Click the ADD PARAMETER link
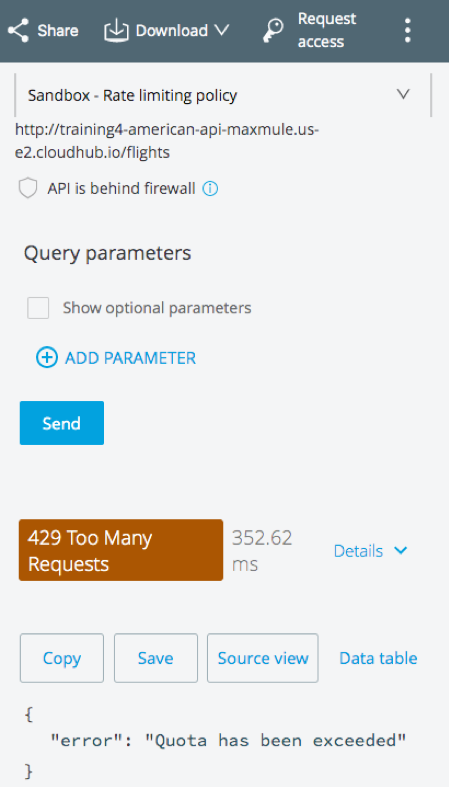449x787 pixels. pyautogui.click(x=130, y=358)
